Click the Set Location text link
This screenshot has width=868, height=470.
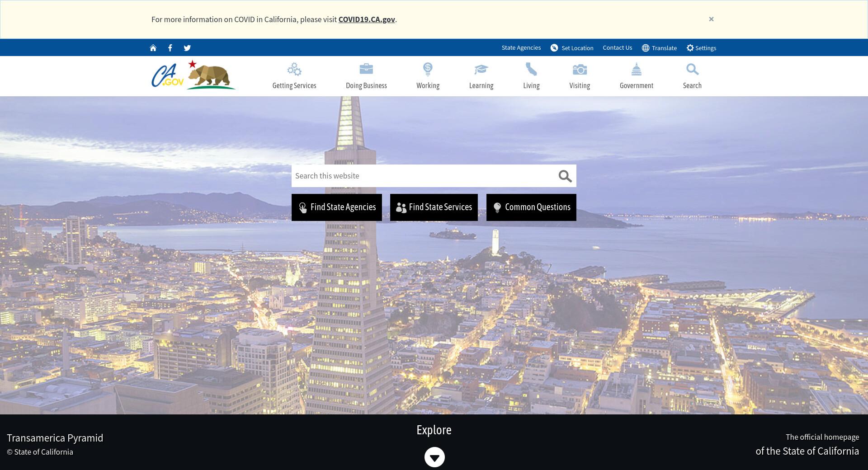(577, 48)
